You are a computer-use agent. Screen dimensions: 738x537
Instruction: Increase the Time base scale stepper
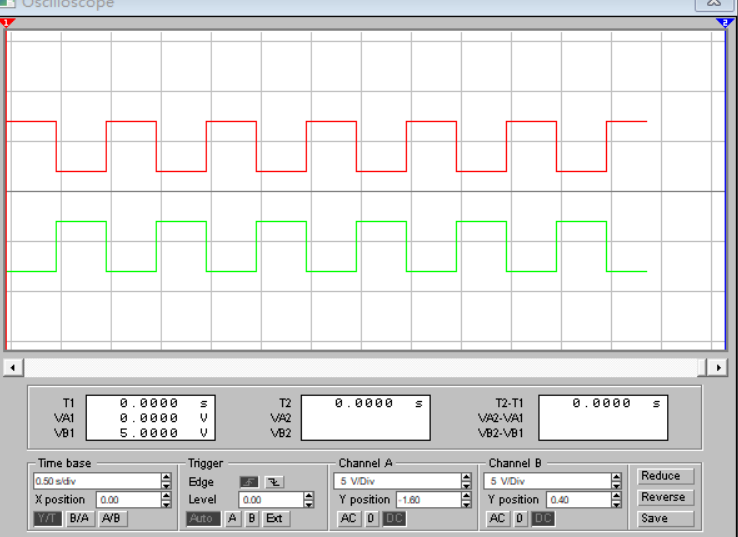166,477
